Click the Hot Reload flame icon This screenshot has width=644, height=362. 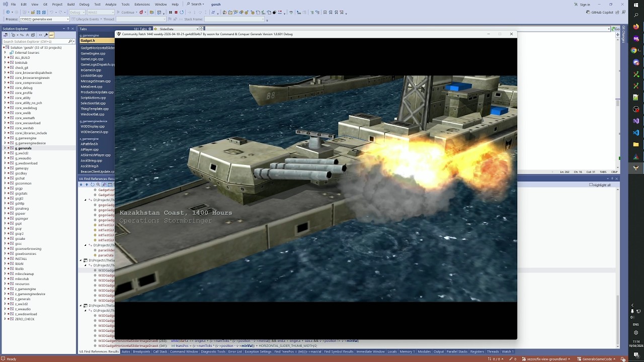point(141,12)
